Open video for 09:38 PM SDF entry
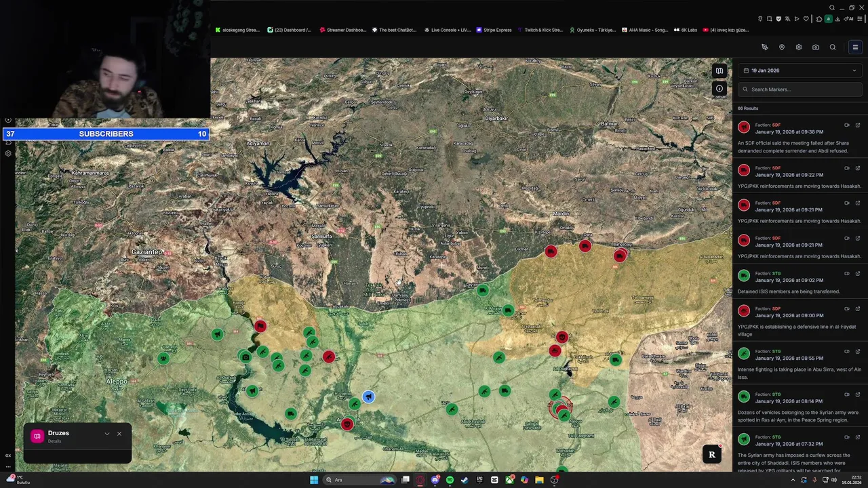868x488 pixels. (x=846, y=125)
